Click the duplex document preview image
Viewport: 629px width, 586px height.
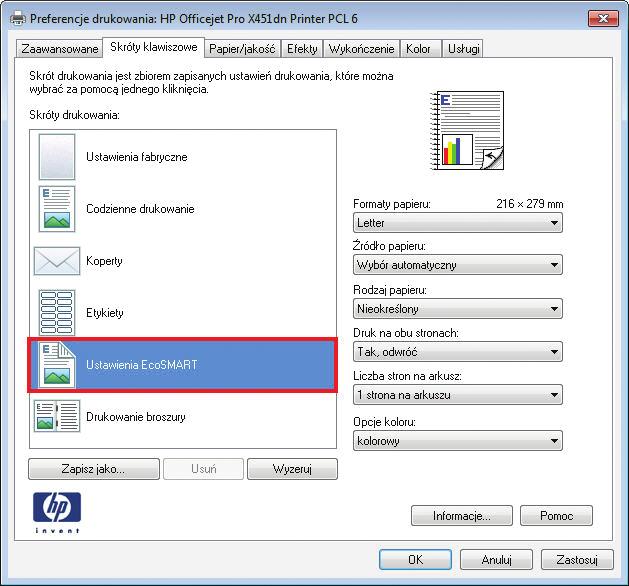(x=467, y=130)
